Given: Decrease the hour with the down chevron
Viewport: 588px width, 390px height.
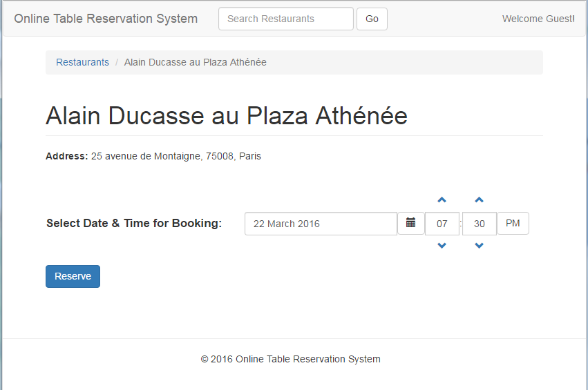Looking at the screenshot, I should click(442, 246).
